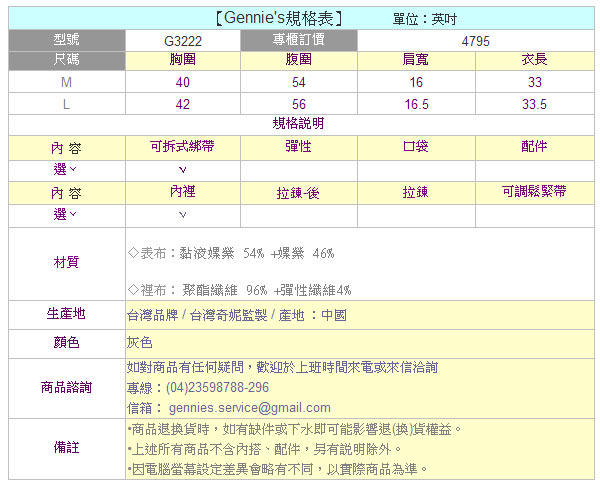
Task: Select the 上述所有商品不含內搭 note
Action: [264, 449]
